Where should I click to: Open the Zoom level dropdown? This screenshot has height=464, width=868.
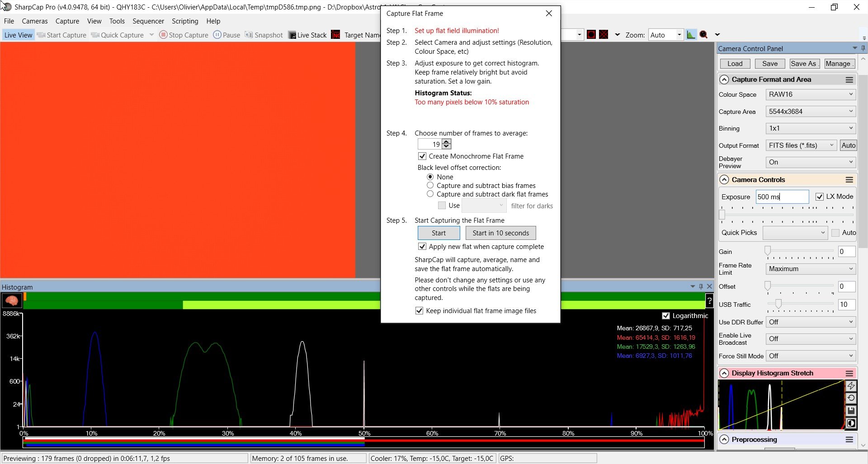[x=665, y=35]
